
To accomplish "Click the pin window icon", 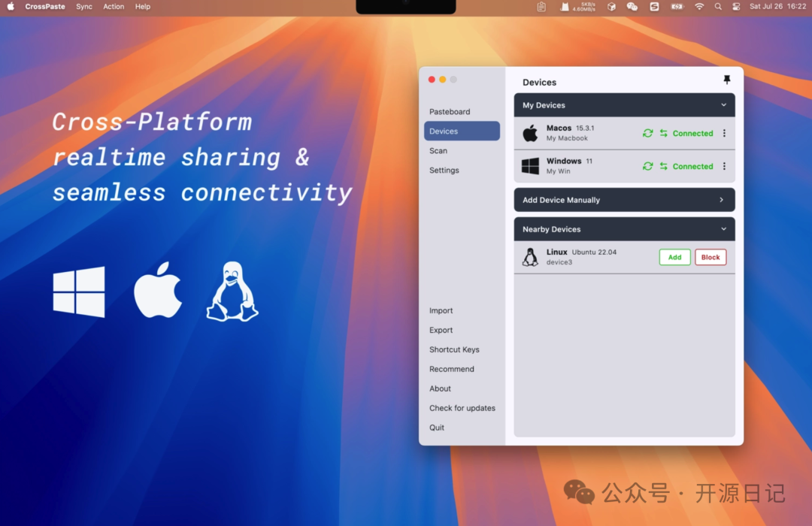I will pos(726,80).
